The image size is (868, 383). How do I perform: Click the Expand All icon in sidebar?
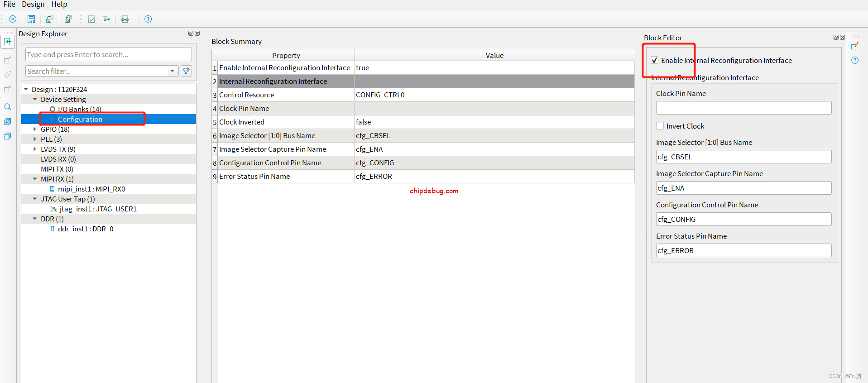8,122
